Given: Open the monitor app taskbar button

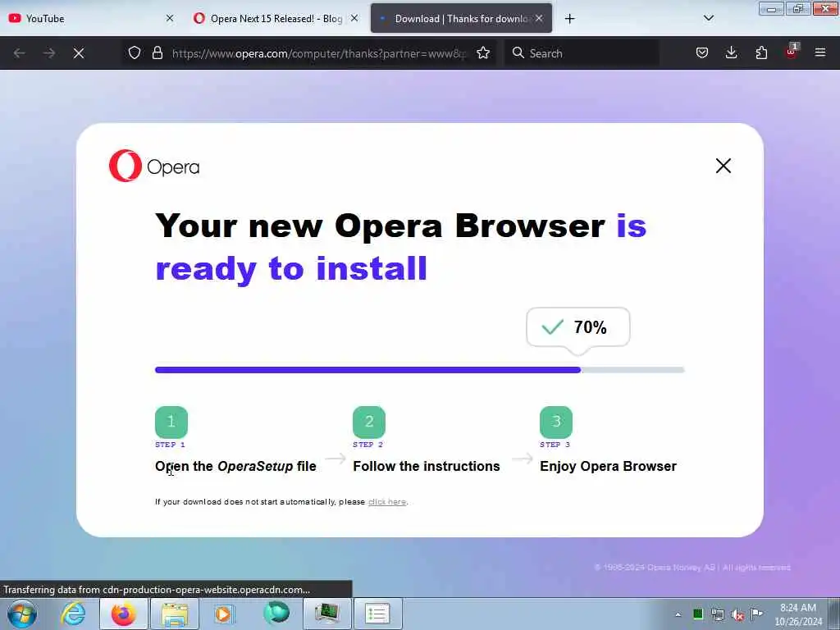Looking at the screenshot, I should pyautogui.click(x=326, y=614).
